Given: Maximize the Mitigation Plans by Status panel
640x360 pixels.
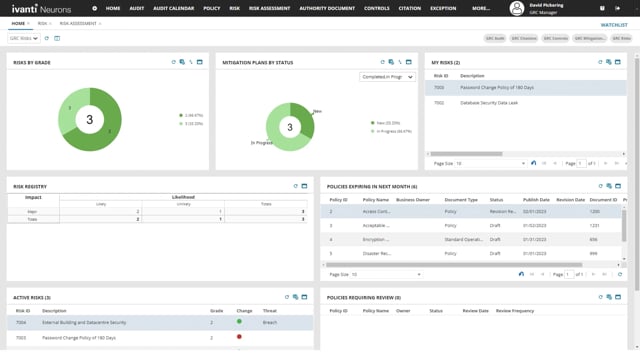Looking at the screenshot, I should click(x=409, y=62).
